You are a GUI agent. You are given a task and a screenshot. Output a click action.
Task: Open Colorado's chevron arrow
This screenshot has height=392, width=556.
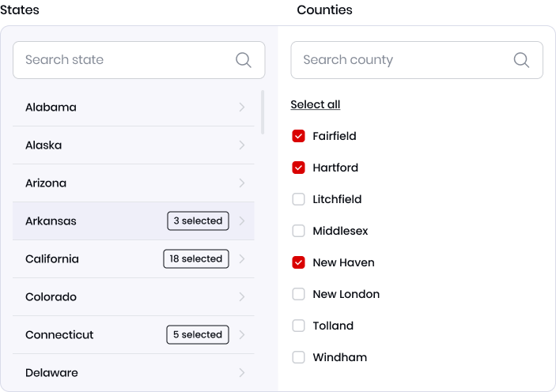pos(242,296)
